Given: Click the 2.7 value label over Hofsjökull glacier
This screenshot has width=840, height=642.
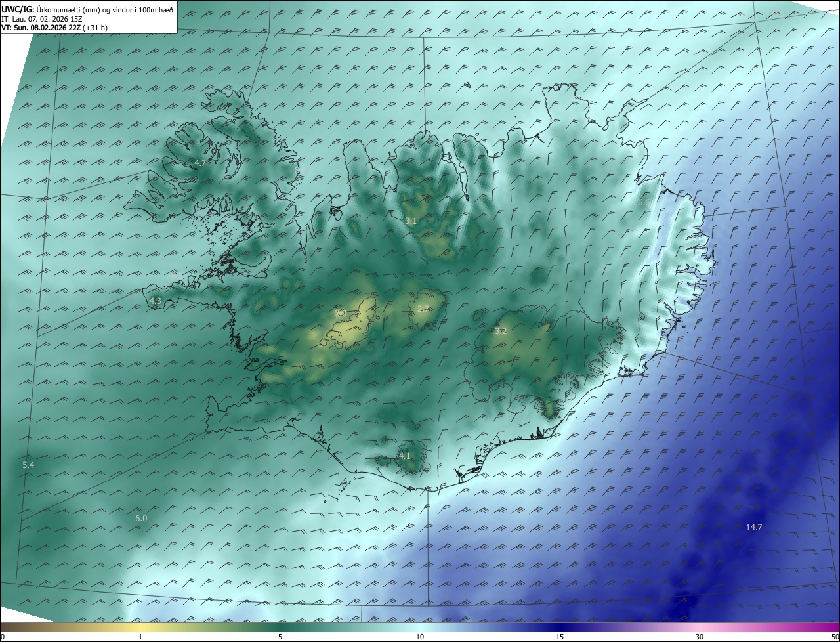Looking at the screenshot, I should (x=424, y=309).
